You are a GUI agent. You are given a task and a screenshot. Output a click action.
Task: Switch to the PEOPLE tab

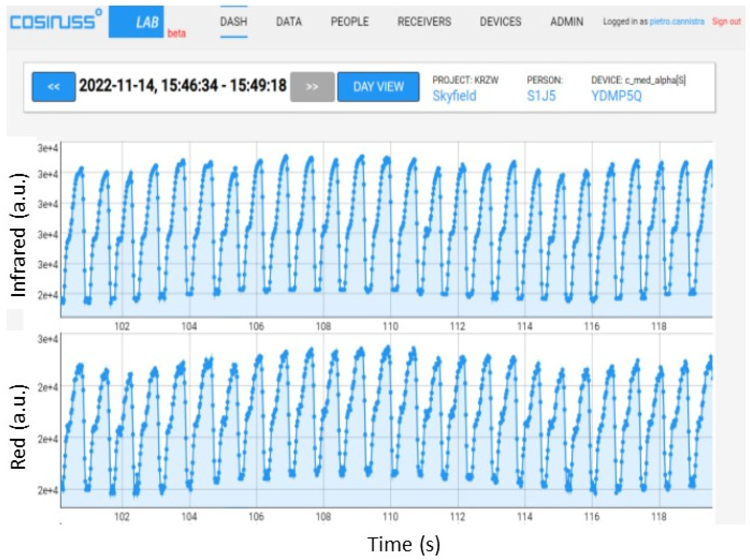[x=349, y=22]
